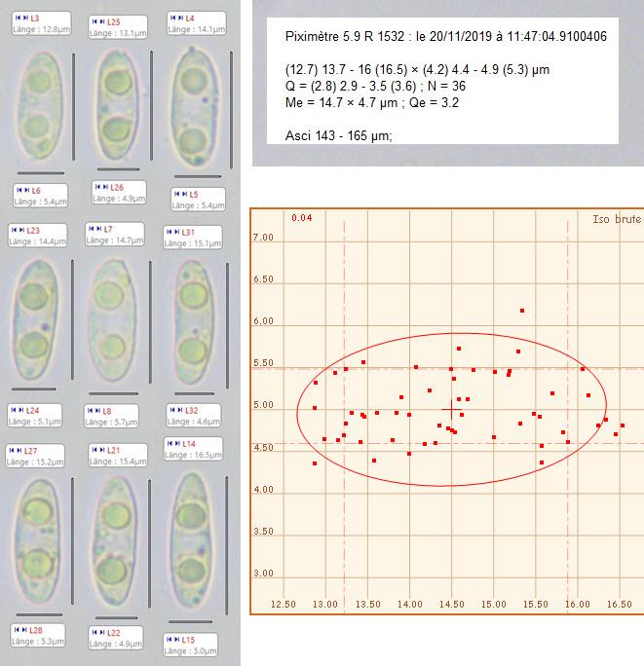Click the 'Länge : 4.6µm' value of L32
Image resolution: width=644 pixels, height=666 pixels.
tap(194, 422)
